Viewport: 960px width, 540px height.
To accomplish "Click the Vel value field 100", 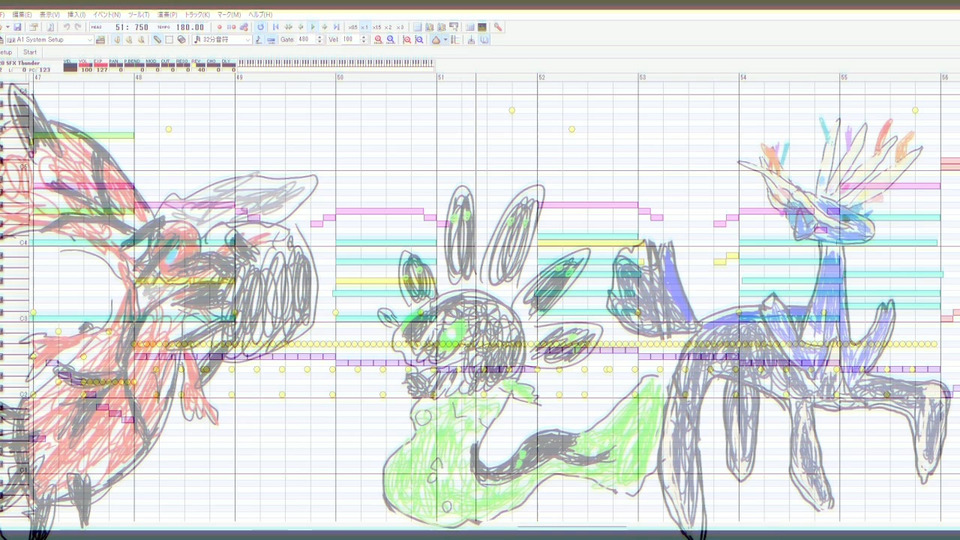I will tap(350, 39).
